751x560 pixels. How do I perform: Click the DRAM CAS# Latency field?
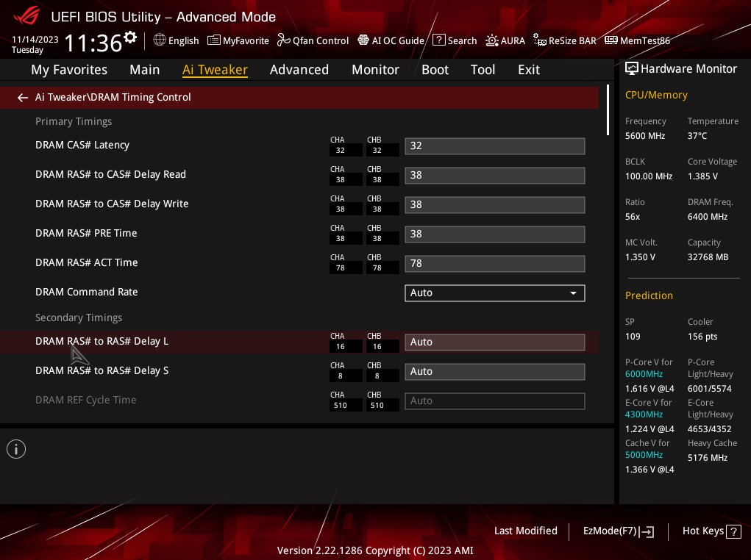[495, 146]
